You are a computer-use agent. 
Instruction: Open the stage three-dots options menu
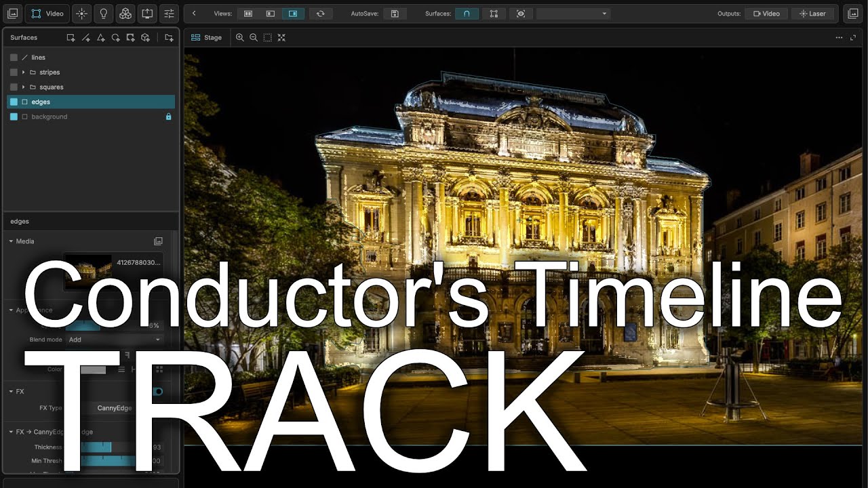click(x=839, y=37)
